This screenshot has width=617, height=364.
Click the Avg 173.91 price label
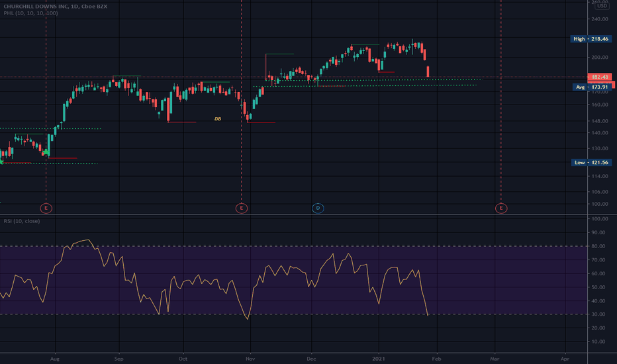[593, 87]
